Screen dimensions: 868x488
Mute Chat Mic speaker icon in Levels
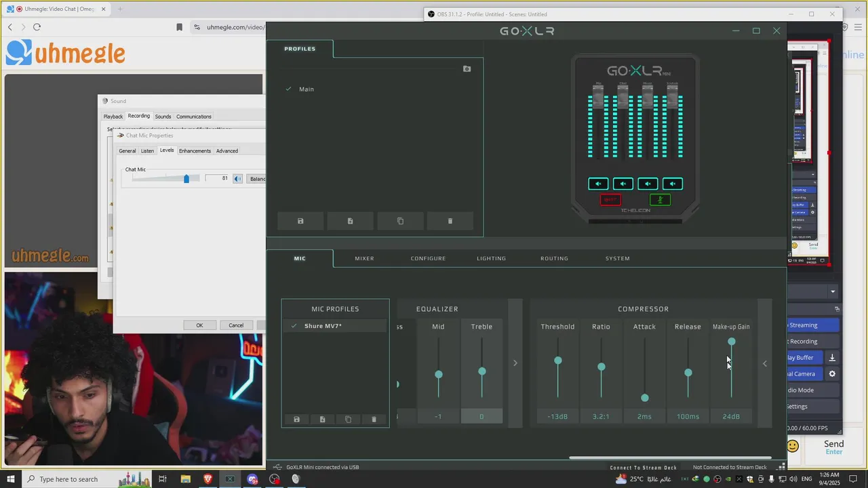[x=237, y=178]
